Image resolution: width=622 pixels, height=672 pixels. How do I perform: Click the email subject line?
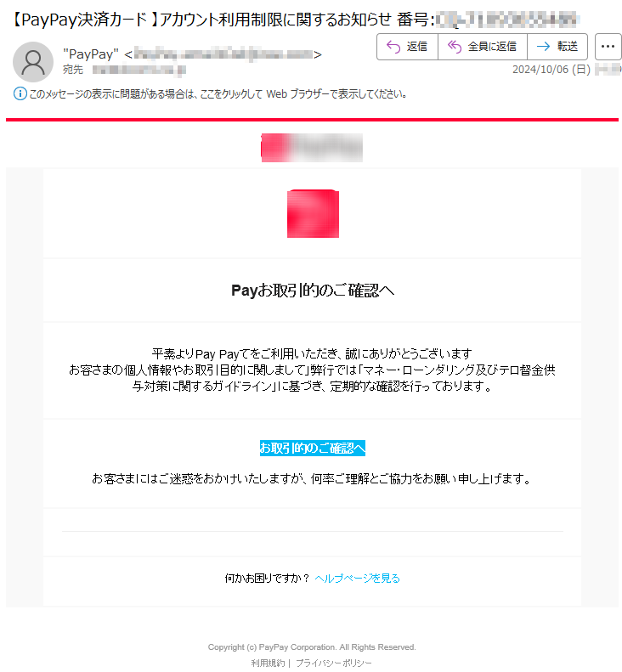[x=296, y=20]
